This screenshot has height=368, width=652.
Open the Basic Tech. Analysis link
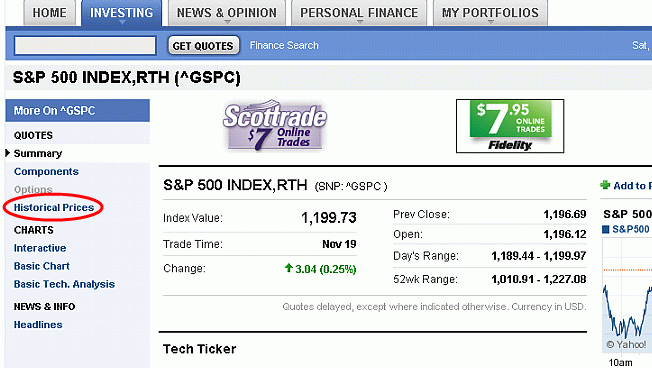[x=64, y=284]
